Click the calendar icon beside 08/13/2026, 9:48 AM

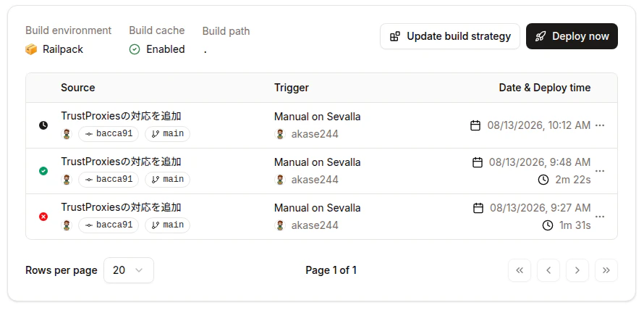point(478,162)
